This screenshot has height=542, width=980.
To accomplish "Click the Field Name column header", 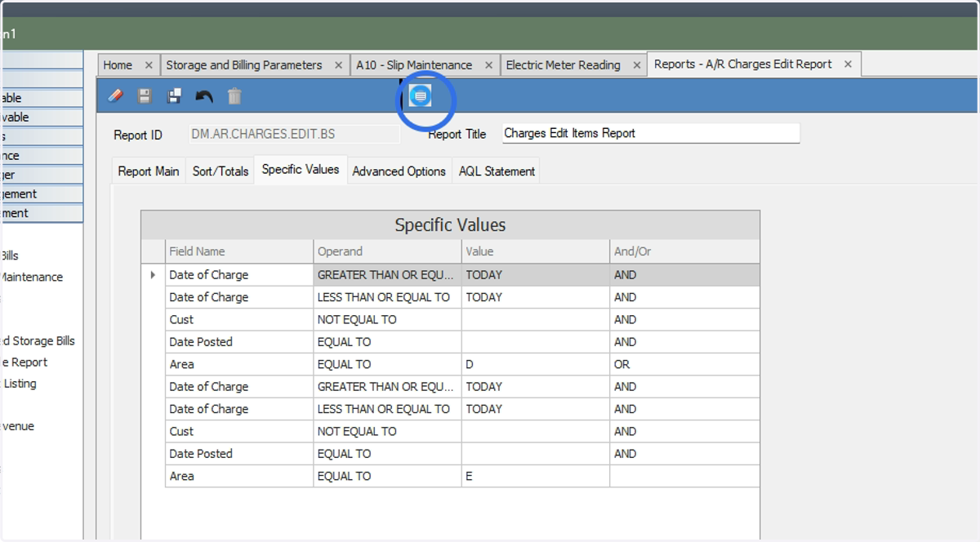I will coord(239,251).
